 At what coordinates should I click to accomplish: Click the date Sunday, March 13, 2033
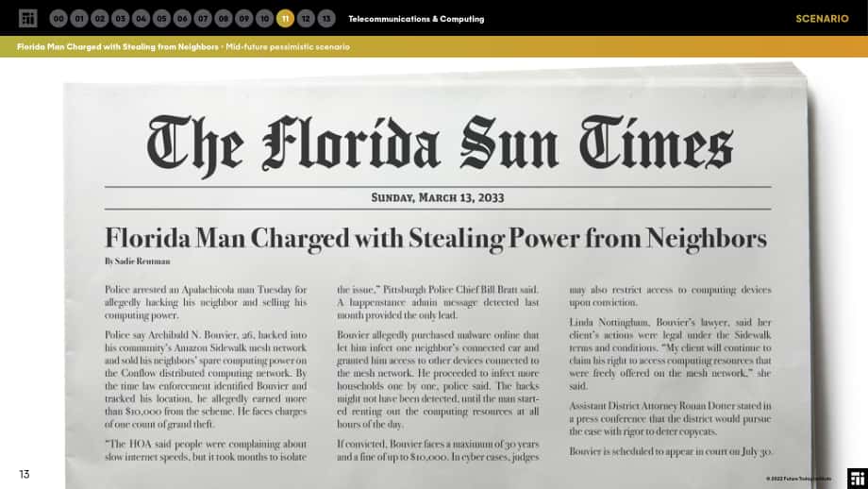438,197
